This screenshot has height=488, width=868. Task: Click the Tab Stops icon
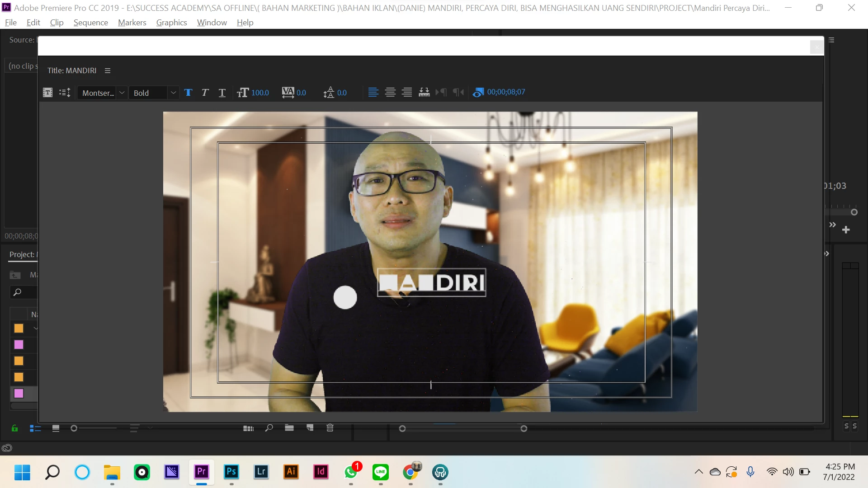click(424, 92)
